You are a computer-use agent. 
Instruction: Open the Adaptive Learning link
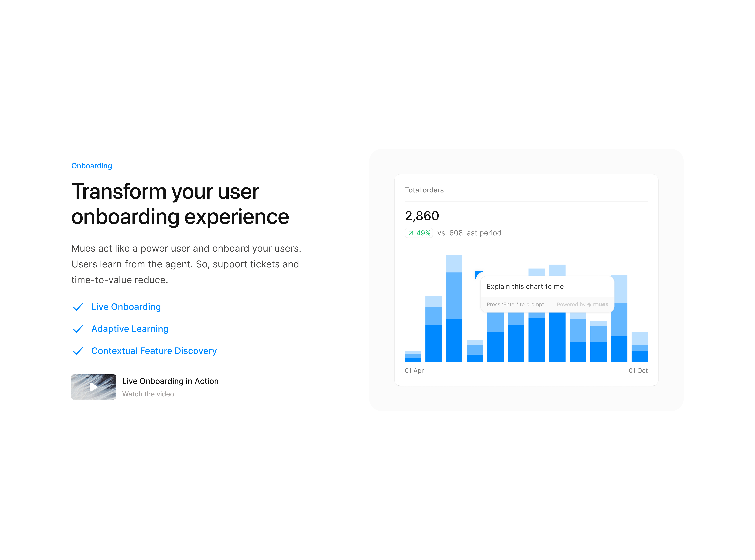click(130, 329)
